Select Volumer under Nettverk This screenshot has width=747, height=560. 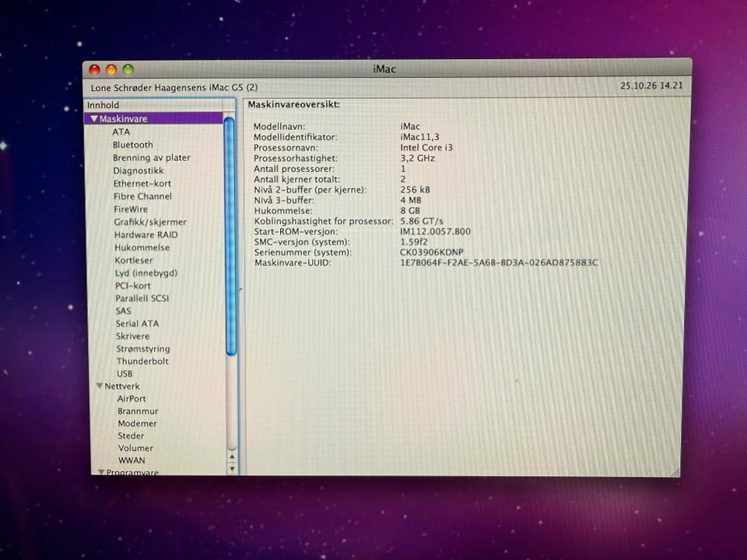pos(135,448)
